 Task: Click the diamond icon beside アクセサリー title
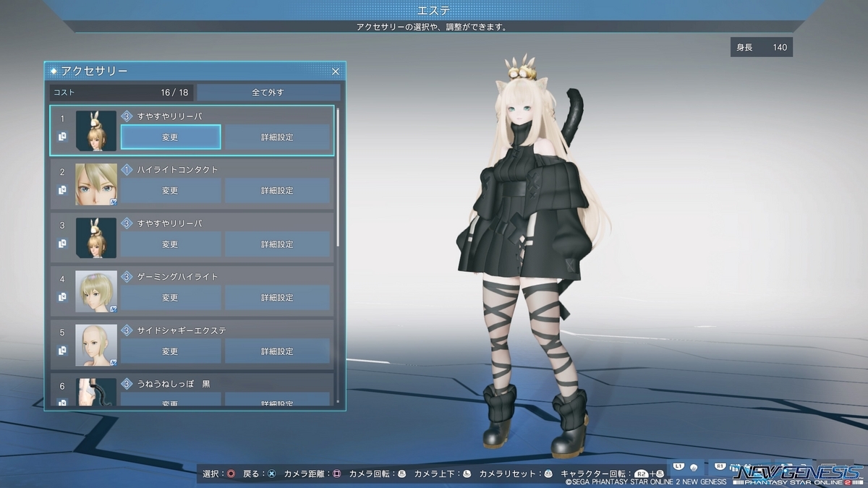(x=54, y=71)
